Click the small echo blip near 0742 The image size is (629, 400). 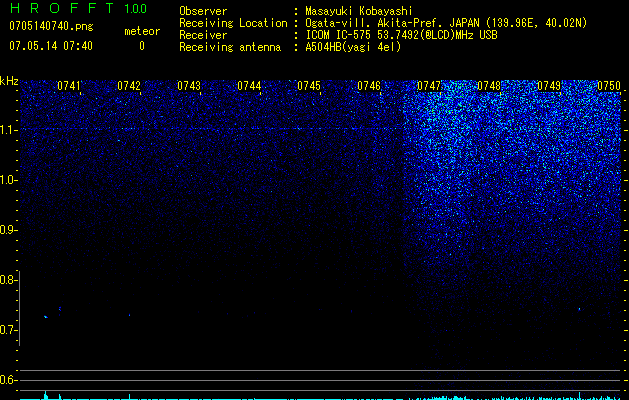tap(130, 315)
